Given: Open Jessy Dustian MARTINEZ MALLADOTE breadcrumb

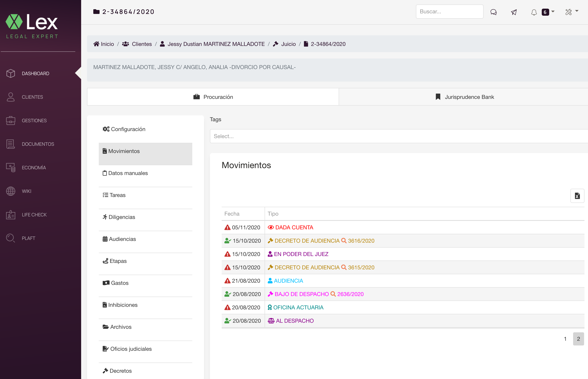Looking at the screenshot, I should pos(212,44).
